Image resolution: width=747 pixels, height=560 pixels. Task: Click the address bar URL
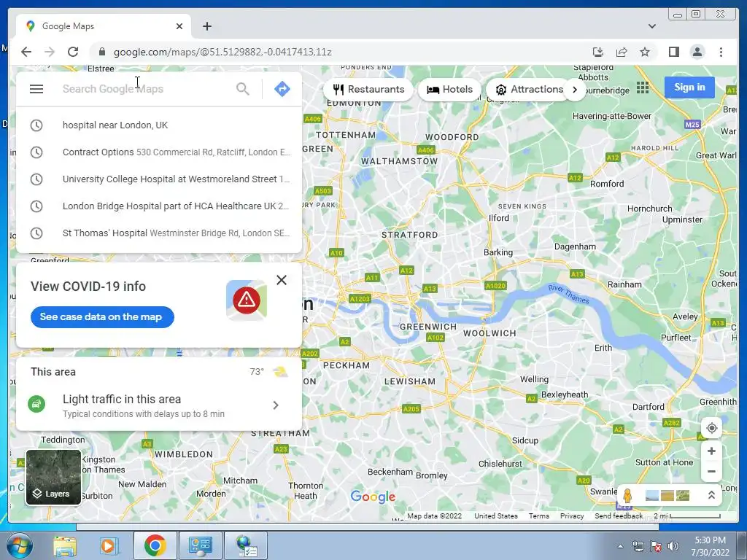pos(222,52)
